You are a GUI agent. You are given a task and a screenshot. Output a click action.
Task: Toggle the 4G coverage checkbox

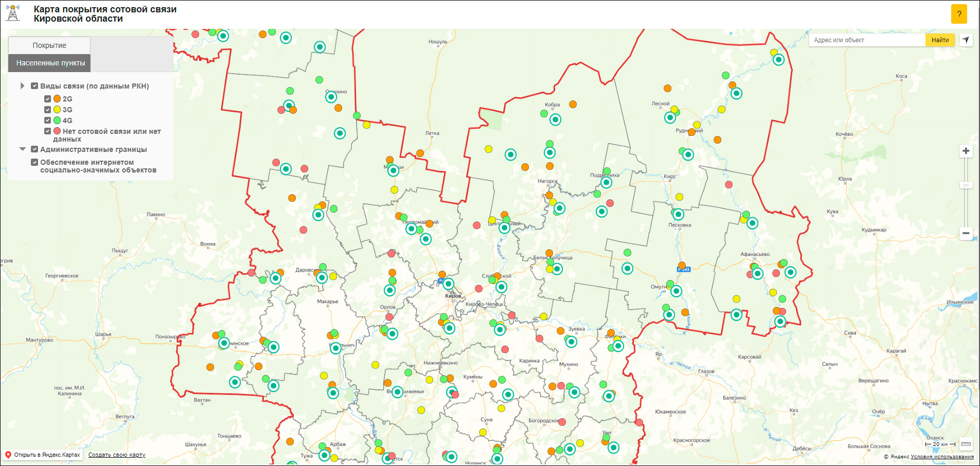click(x=47, y=120)
